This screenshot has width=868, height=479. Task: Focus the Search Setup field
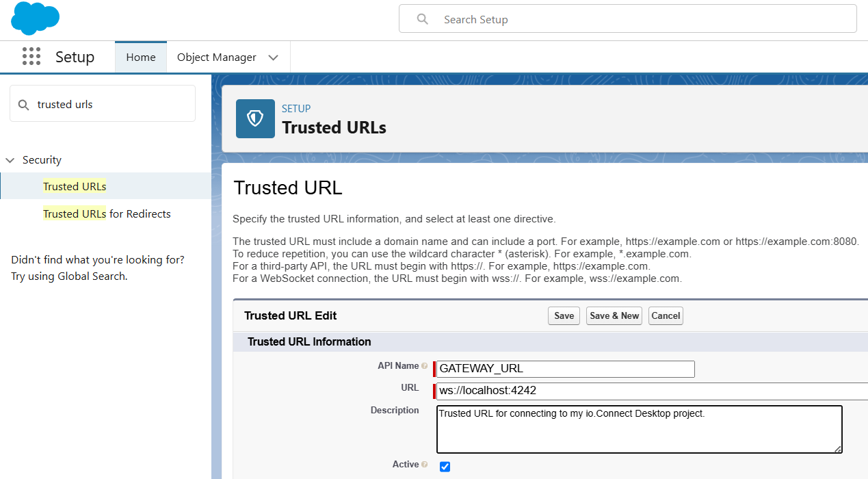tap(628, 19)
